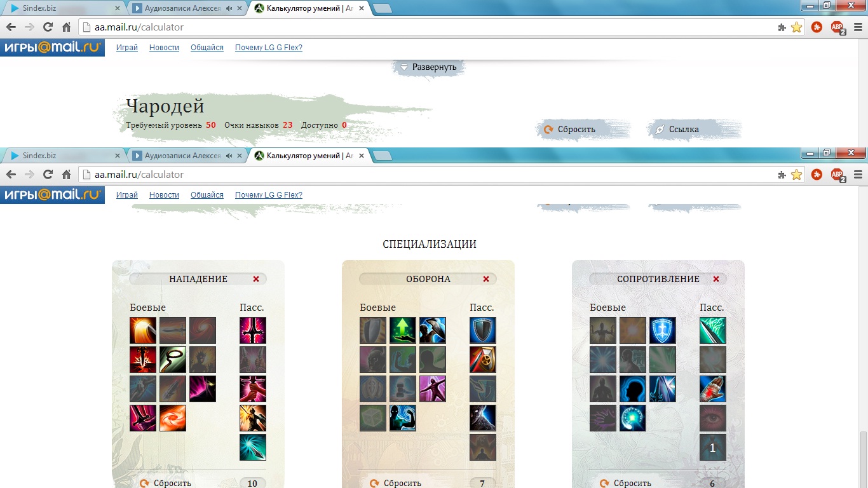Open Новости link in upper window
868x488 pixels.
(x=164, y=48)
